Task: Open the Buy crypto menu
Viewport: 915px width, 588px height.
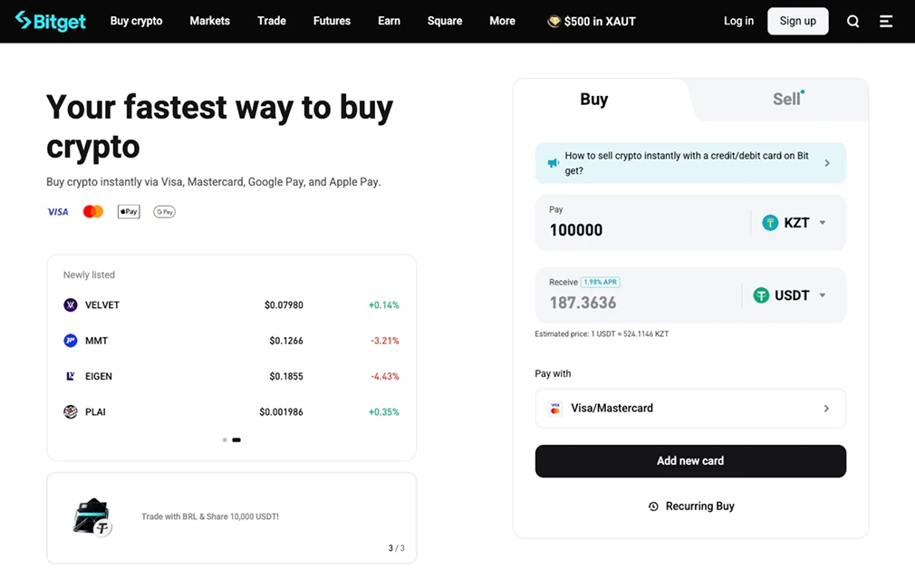Action: pyautogui.click(x=136, y=21)
